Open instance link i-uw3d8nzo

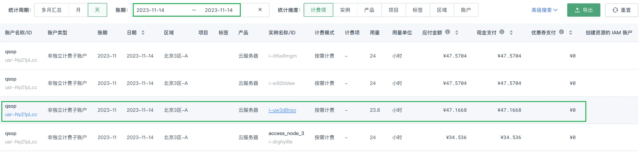point(282,110)
